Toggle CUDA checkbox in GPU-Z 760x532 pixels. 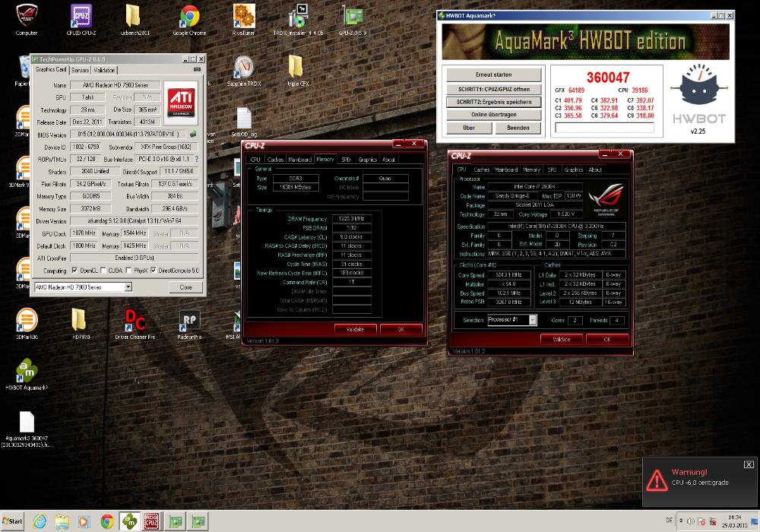[103, 271]
